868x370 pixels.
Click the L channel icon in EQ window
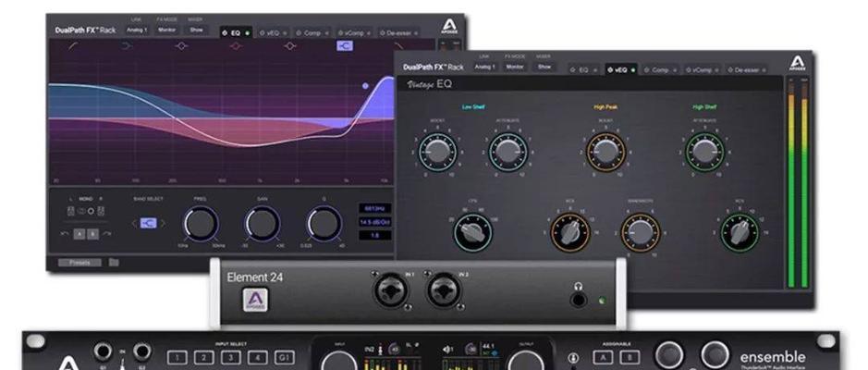(70, 211)
